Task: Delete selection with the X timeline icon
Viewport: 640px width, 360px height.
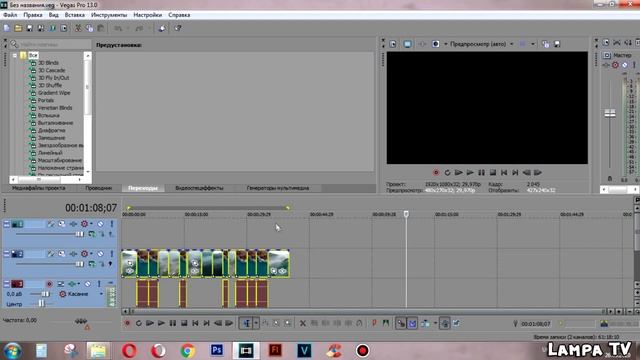Action: pos(302,323)
